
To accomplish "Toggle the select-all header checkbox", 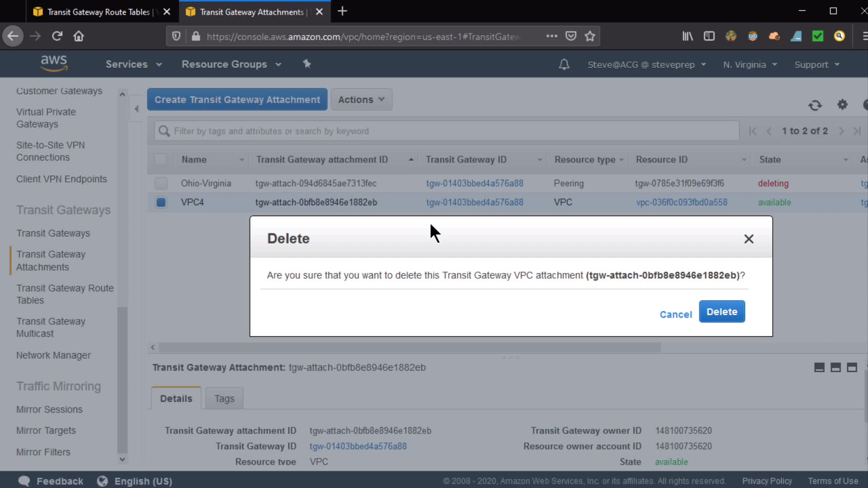I will 160,160.
